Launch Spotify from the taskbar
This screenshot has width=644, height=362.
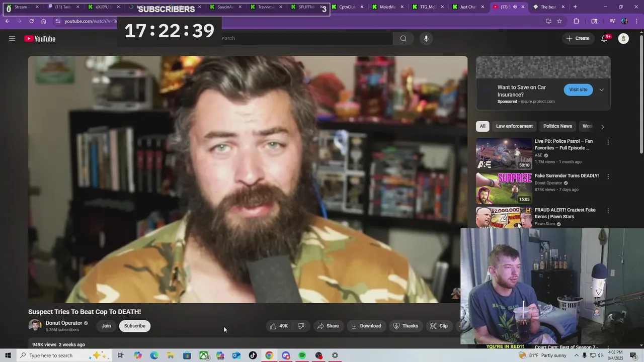point(302,355)
